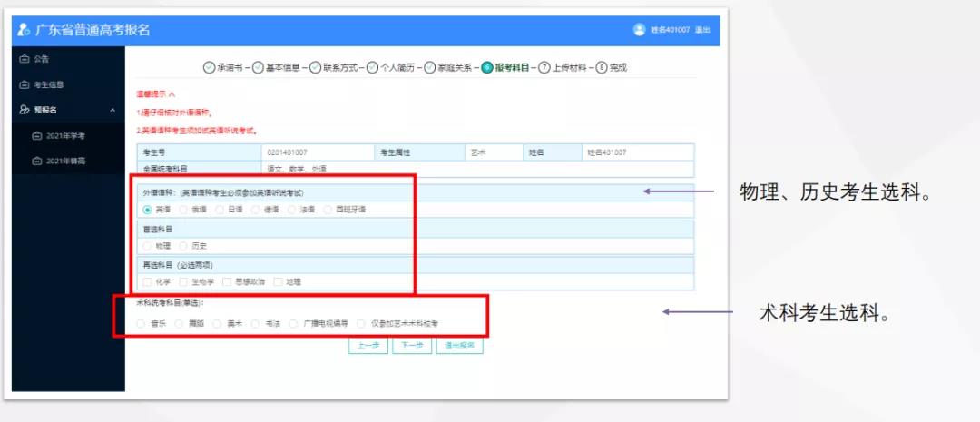This screenshot has height=422, width=980.
Task: Click the 下一步 button
Action: [x=412, y=345]
